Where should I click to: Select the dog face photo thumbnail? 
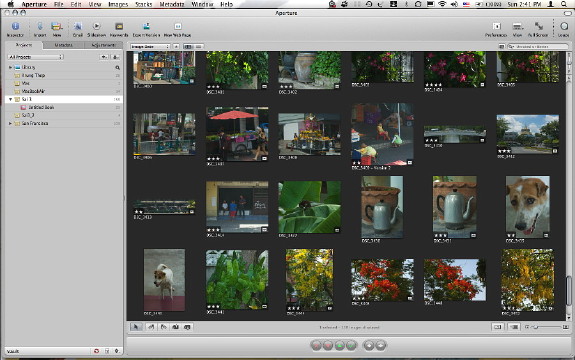528,207
